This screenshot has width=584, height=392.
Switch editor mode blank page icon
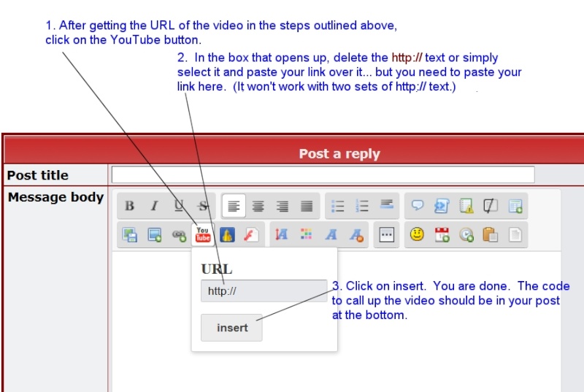(515, 235)
